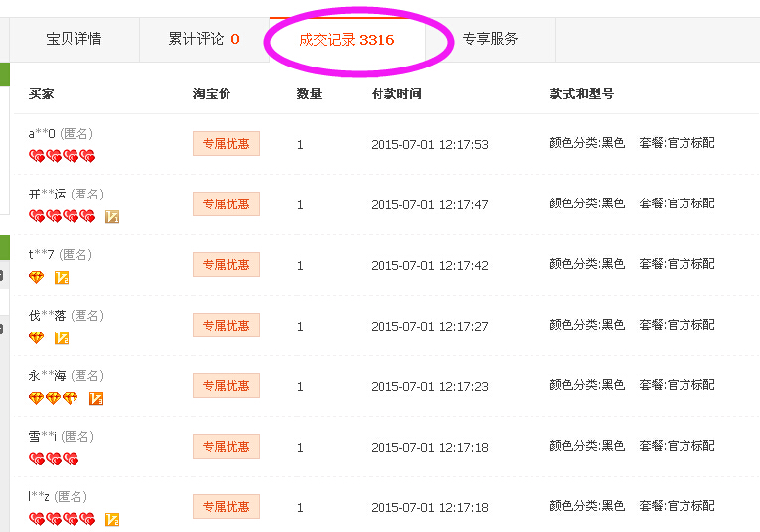Click the gold badge icon beside 伐**落
Image resolution: width=760 pixels, height=532 pixels.
click(62, 337)
